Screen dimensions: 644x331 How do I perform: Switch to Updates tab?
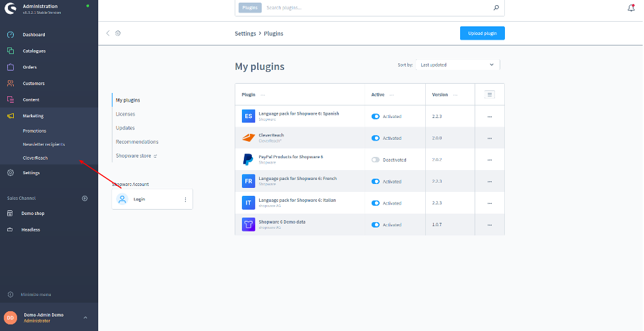(125, 128)
